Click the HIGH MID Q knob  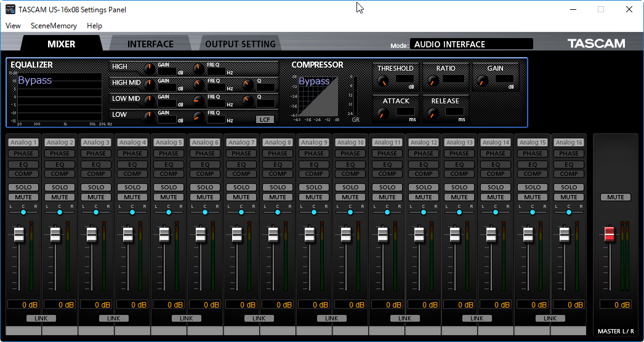[248, 85]
